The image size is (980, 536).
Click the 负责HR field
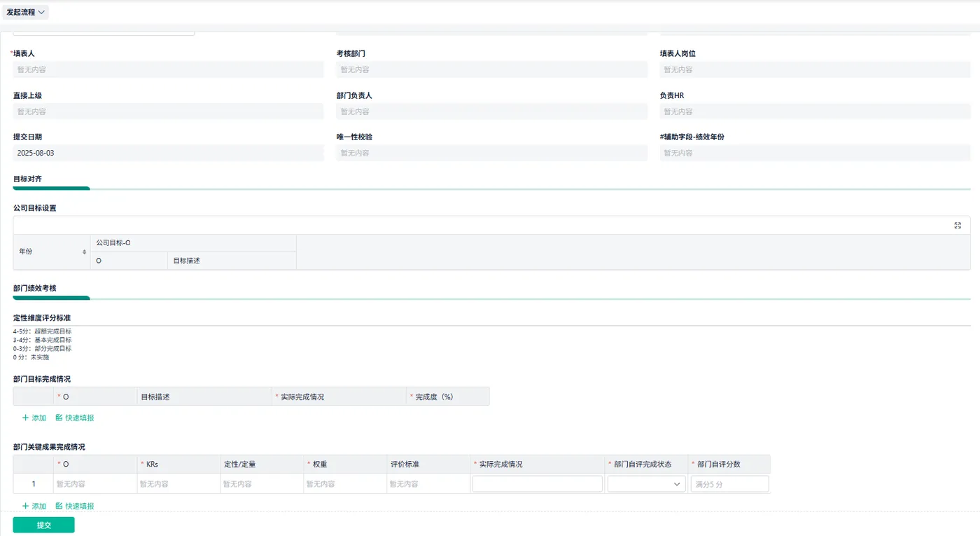(x=815, y=111)
